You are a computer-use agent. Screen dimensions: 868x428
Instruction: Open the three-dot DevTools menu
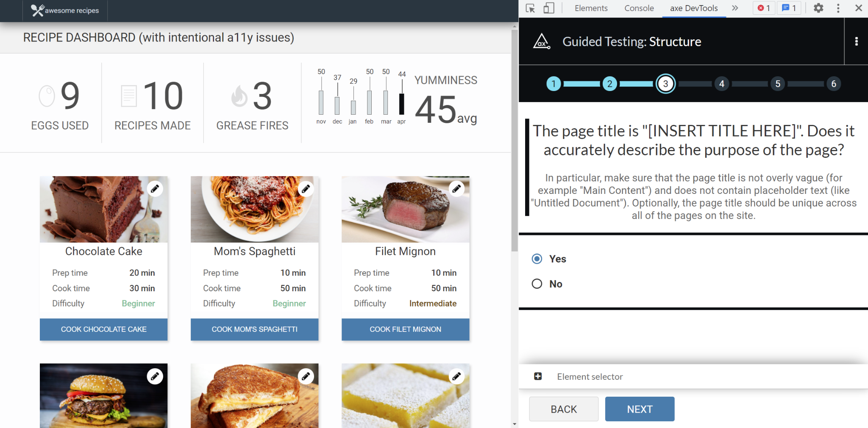click(838, 8)
